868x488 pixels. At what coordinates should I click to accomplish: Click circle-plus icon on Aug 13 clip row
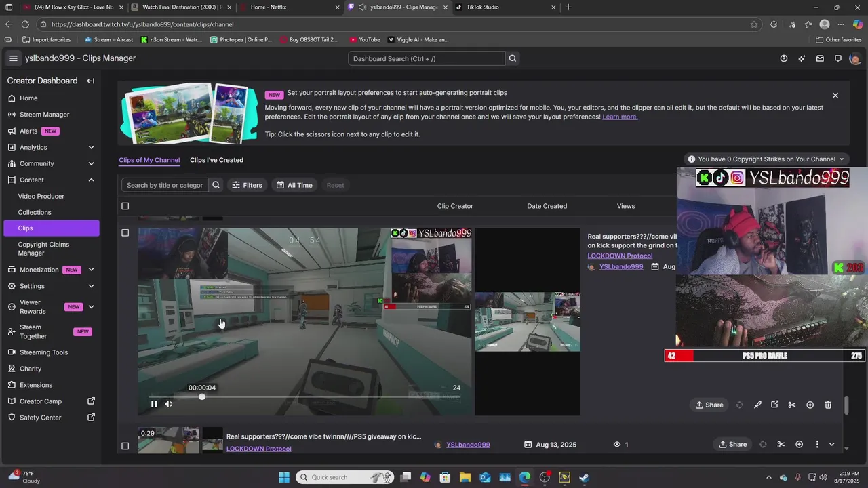pyautogui.click(x=799, y=445)
